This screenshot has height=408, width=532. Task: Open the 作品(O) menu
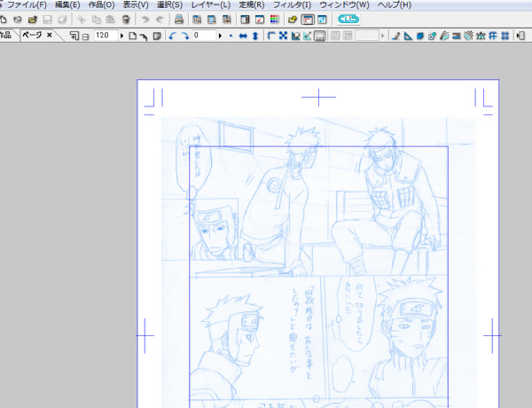pos(101,5)
